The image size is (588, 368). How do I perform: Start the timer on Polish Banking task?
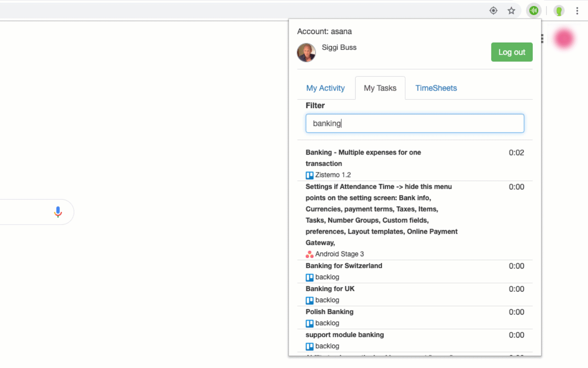[516, 312]
